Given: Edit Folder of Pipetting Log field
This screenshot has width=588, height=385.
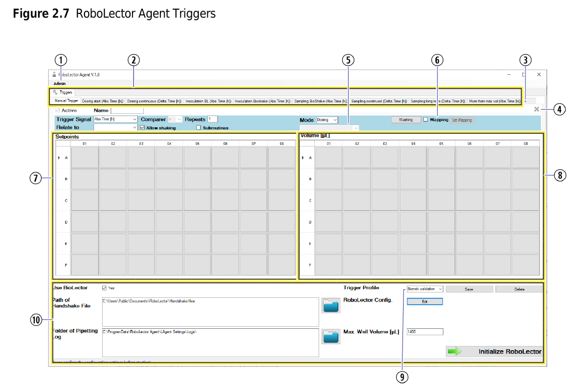Looking at the screenshot, I should click(x=211, y=343).
